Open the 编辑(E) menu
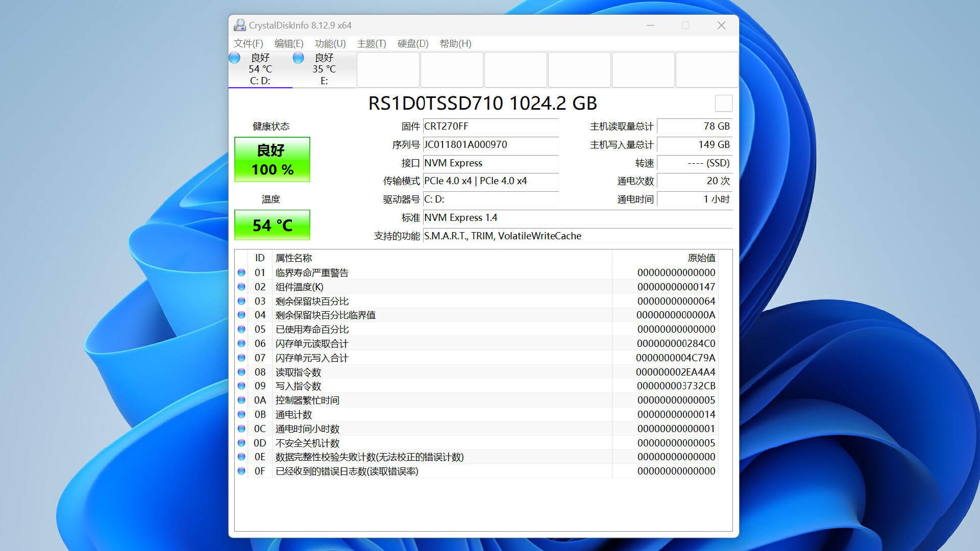Viewport: 980px width, 551px height. (x=289, y=44)
